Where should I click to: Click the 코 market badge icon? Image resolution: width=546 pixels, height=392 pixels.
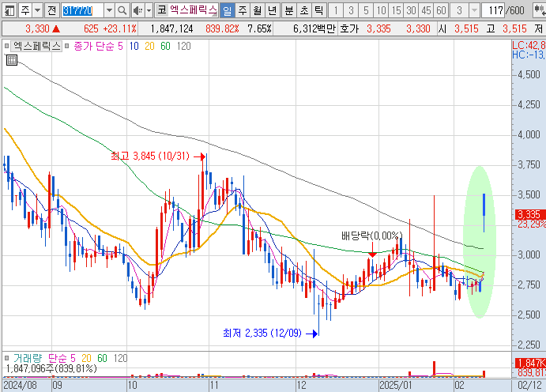click(161, 10)
